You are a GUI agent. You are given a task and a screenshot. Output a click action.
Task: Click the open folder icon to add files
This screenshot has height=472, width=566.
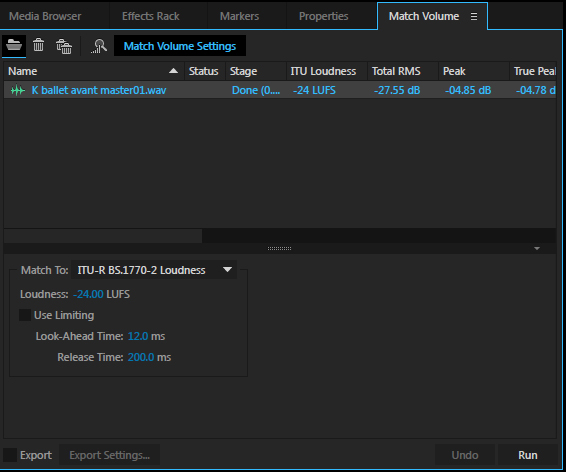click(x=14, y=45)
